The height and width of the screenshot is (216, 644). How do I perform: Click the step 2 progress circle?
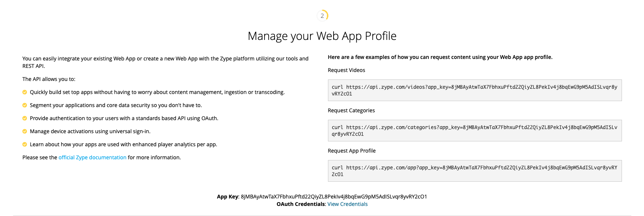click(x=322, y=16)
